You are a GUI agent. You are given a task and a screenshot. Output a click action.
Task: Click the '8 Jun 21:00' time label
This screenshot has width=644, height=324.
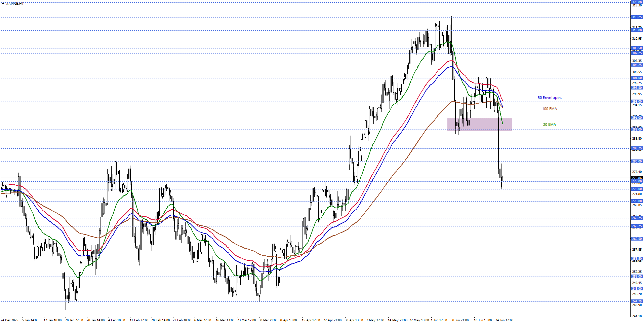pos(460,320)
